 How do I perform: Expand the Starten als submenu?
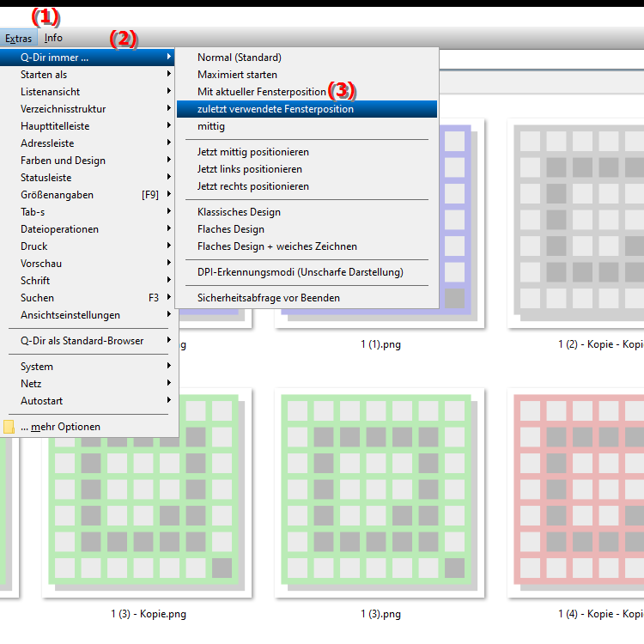87,75
